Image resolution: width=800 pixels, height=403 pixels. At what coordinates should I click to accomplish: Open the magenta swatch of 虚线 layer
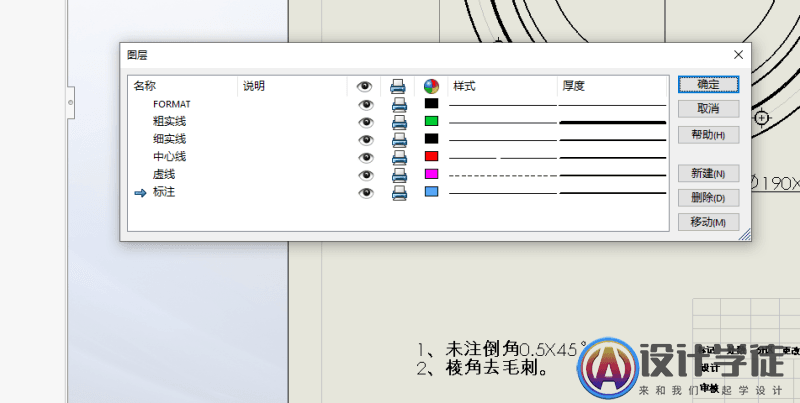[431, 174]
